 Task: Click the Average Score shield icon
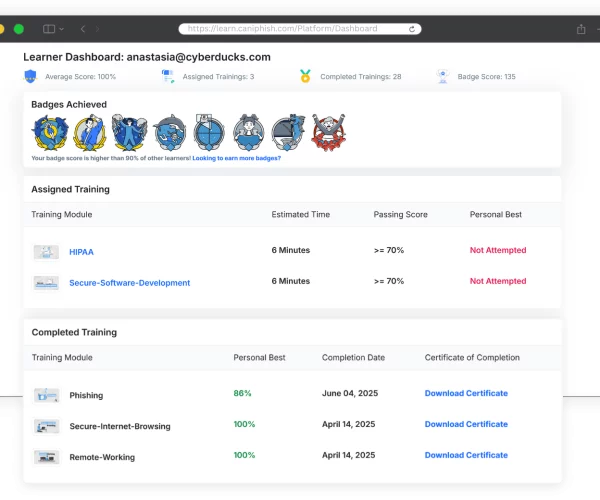(x=29, y=76)
